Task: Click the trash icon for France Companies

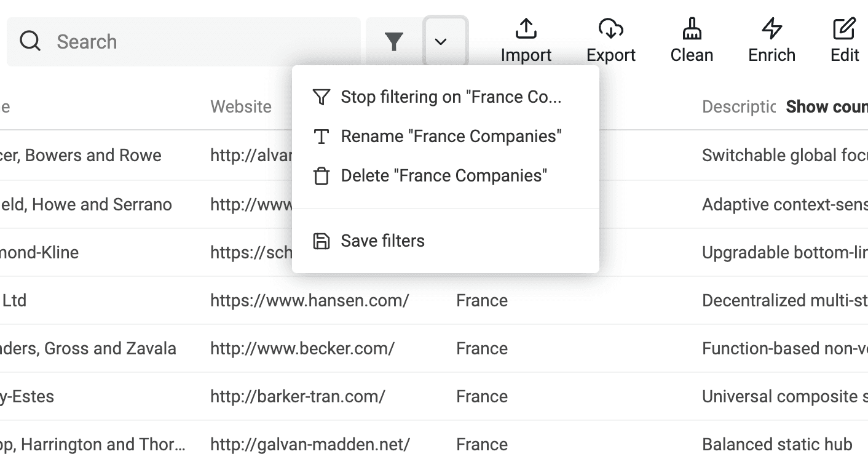Action: tap(321, 176)
